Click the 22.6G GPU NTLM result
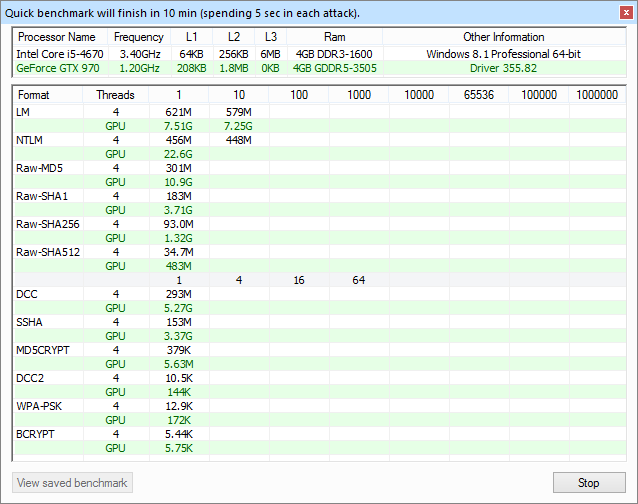 tap(179, 154)
